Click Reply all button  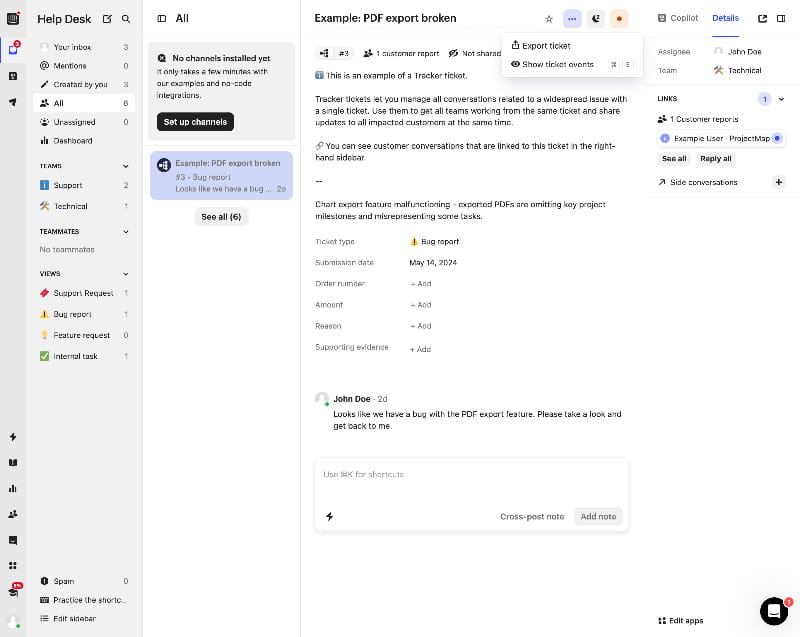pyautogui.click(x=715, y=159)
